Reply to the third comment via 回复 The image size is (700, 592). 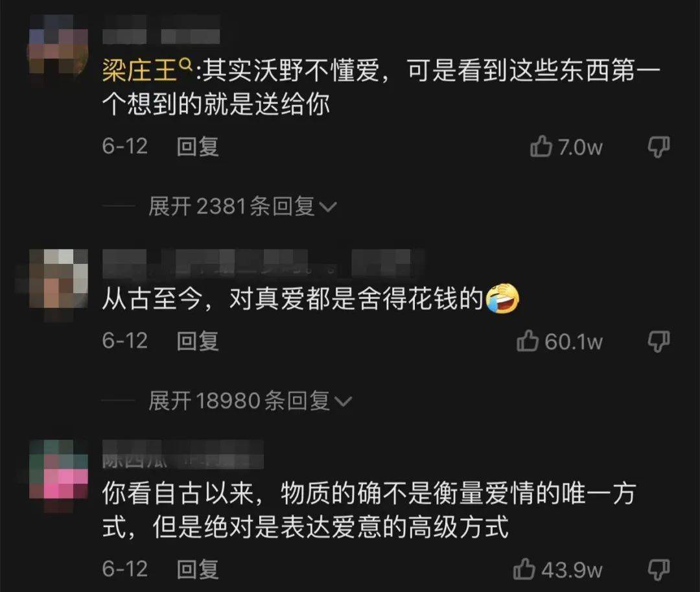pos(198,569)
